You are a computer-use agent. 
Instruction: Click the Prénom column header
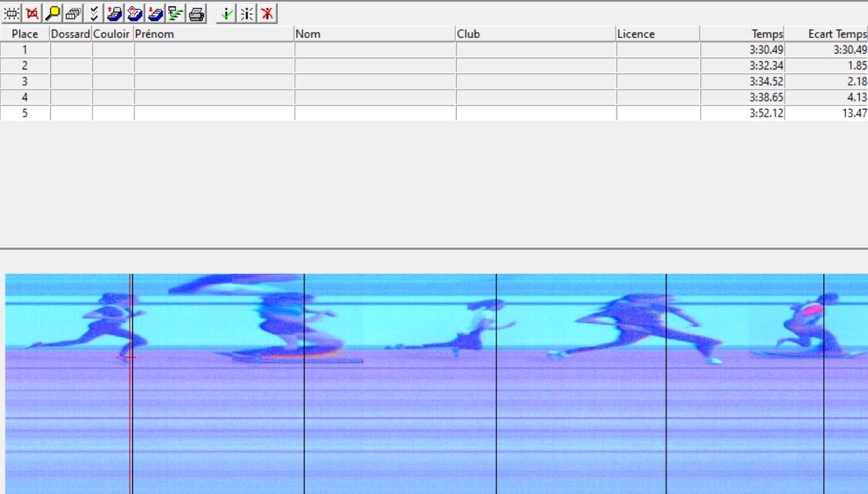214,34
